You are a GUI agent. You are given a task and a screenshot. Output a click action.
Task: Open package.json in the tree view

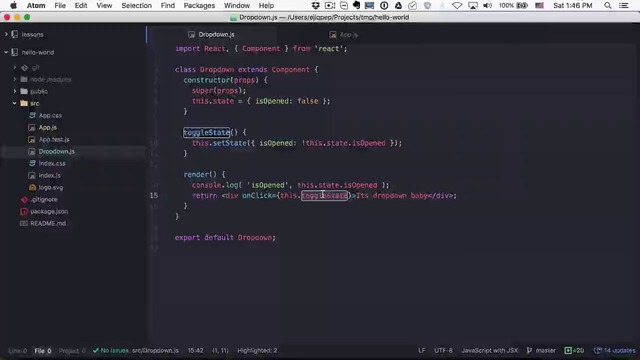tap(49, 211)
